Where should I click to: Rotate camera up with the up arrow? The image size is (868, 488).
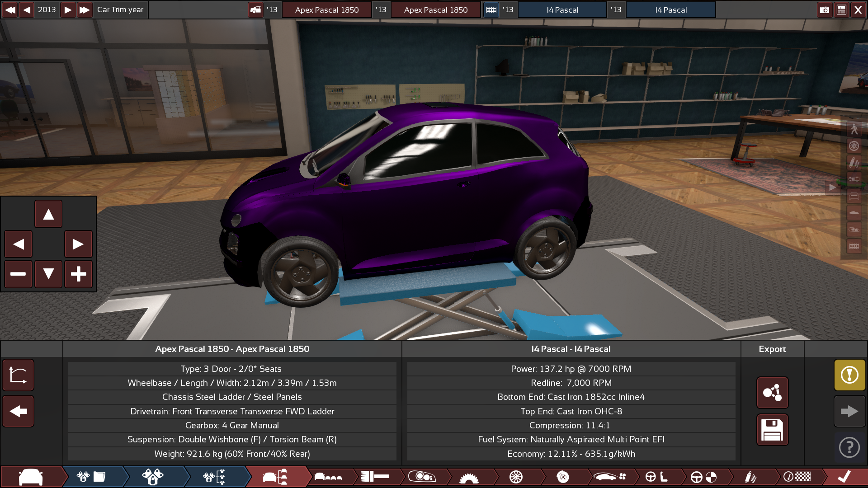coord(48,214)
